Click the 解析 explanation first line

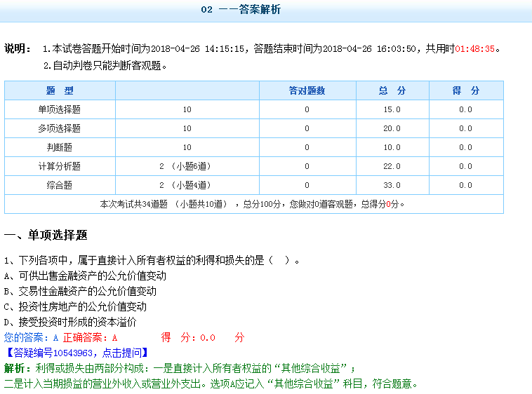[180, 368]
